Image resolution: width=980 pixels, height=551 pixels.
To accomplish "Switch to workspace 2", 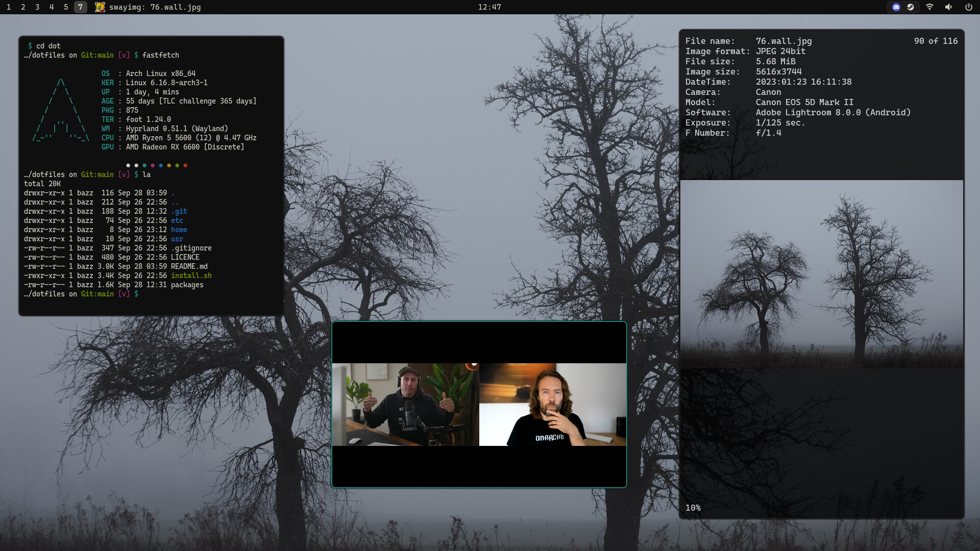I will pos(23,7).
